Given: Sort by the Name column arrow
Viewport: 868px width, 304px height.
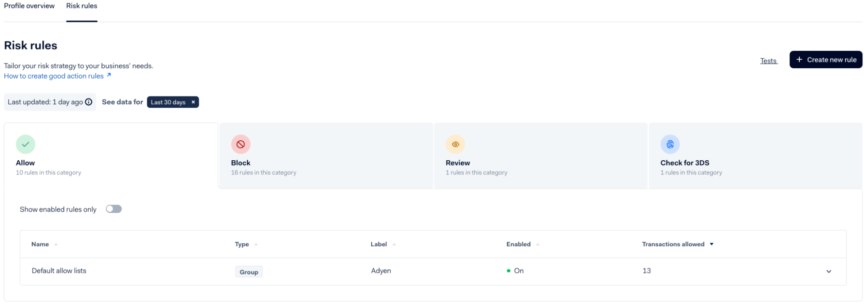Looking at the screenshot, I should 56,245.
